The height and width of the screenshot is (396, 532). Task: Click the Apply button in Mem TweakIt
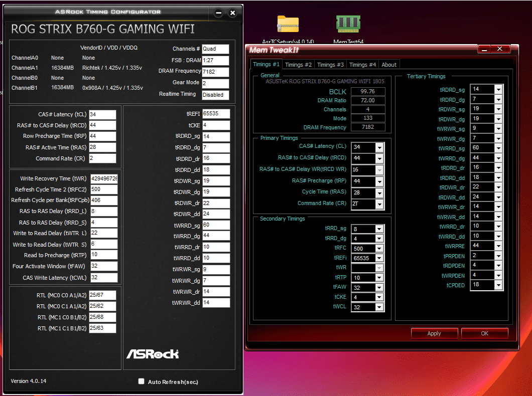pos(434,333)
